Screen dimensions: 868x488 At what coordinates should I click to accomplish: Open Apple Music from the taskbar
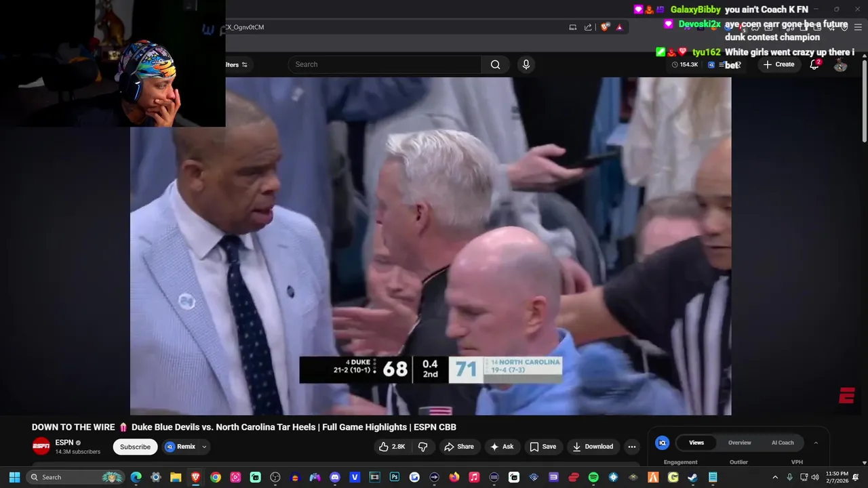tap(474, 477)
